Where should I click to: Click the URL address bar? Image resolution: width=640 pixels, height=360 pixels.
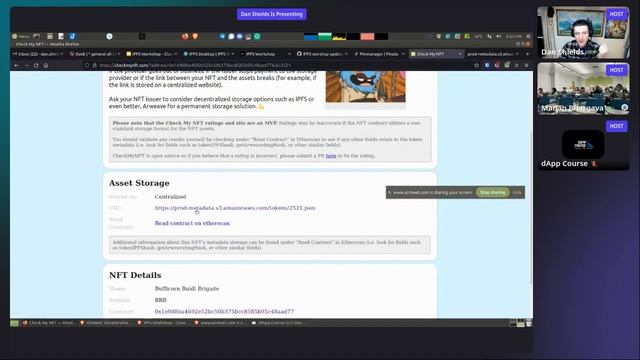pos(282,65)
